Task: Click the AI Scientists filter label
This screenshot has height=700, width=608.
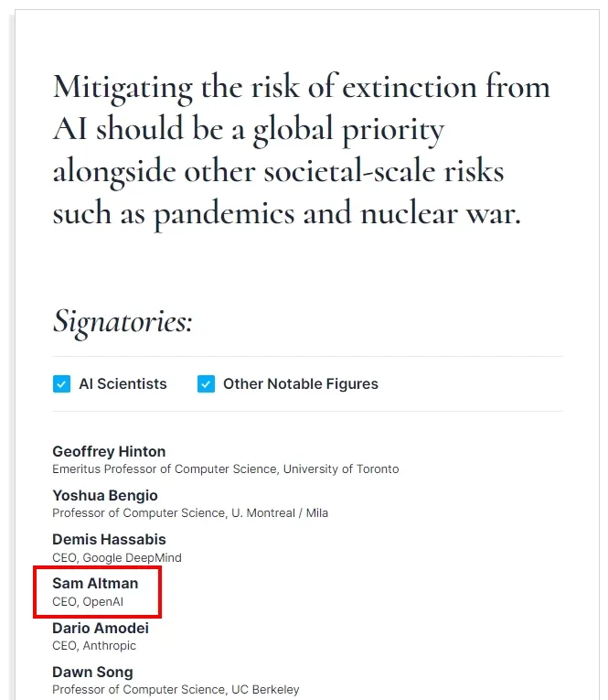Action: [123, 384]
